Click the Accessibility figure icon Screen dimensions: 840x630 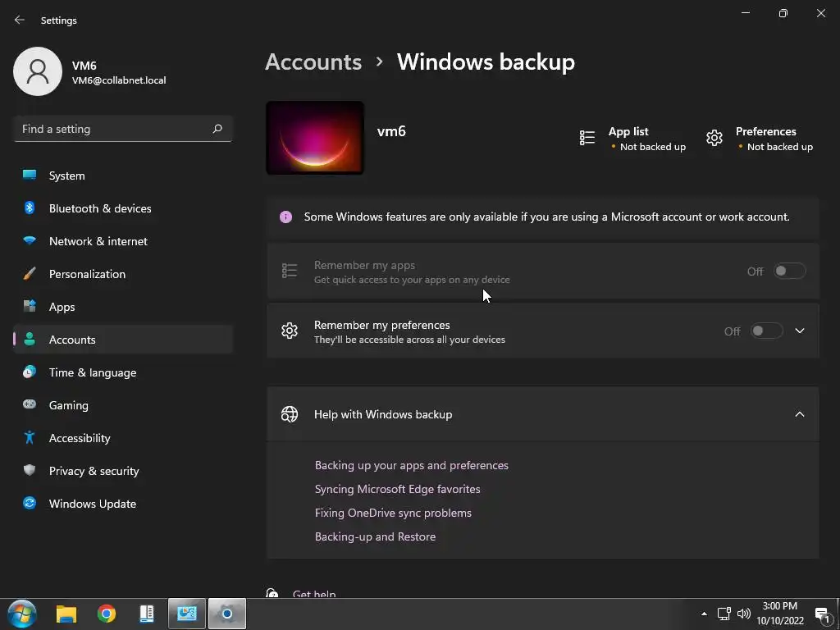point(30,438)
